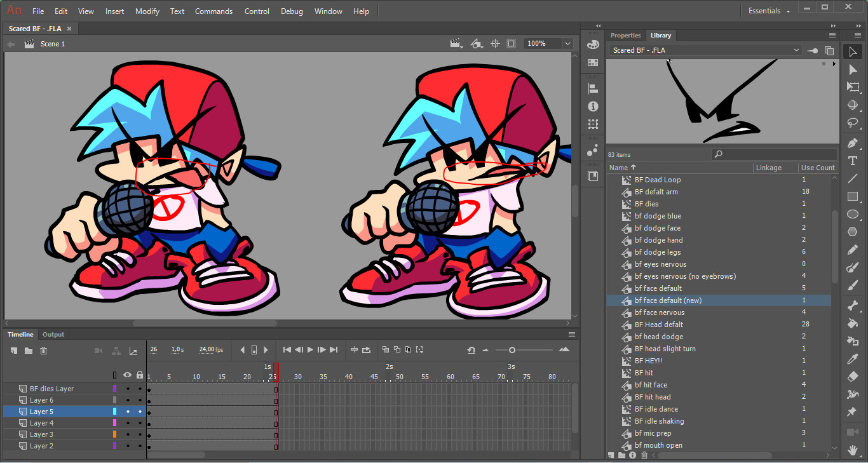Go to first frame button
868x463 pixels.
[x=287, y=350]
